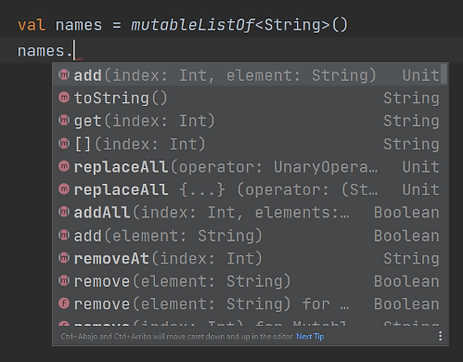
Task: Click icon beside [](index: Int) operator entry
Action: (x=64, y=144)
